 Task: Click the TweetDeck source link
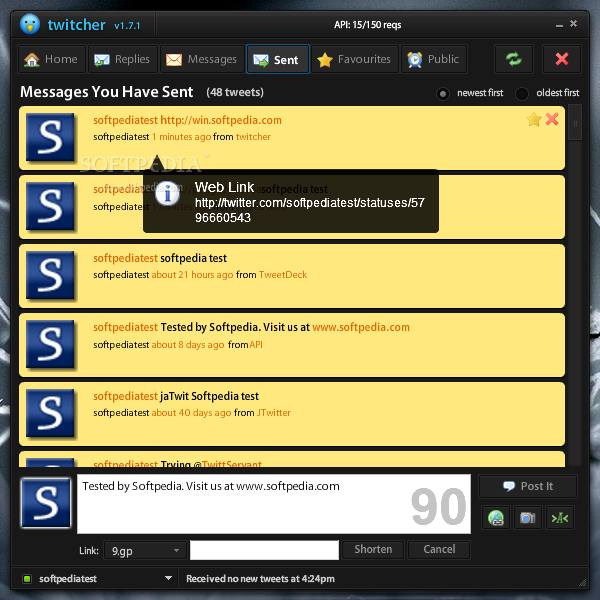tap(283, 275)
